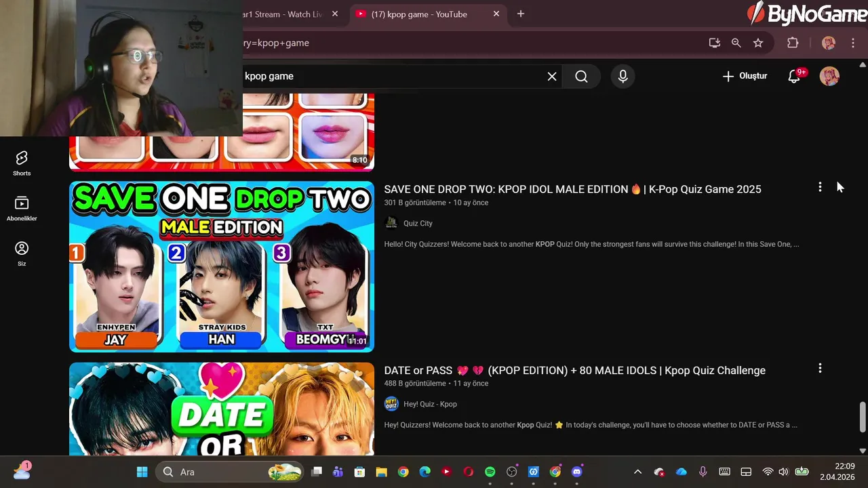This screenshot has height=488, width=868.
Task: Click the Quiz City channel avatar
Action: (391, 223)
